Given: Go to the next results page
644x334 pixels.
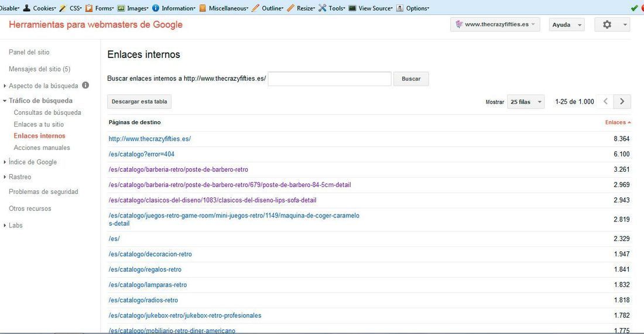Looking at the screenshot, I should [622, 101].
